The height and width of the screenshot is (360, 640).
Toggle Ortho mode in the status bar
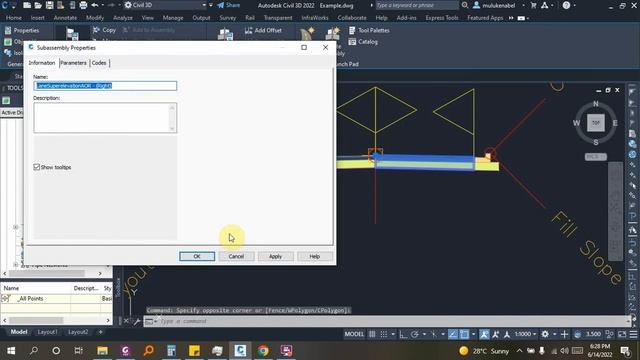[403, 334]
